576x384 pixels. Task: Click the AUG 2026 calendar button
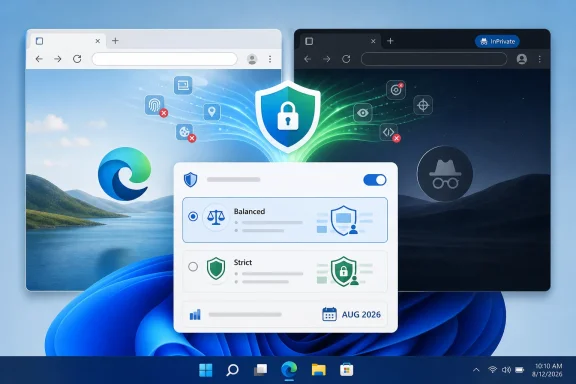[351, 315]
